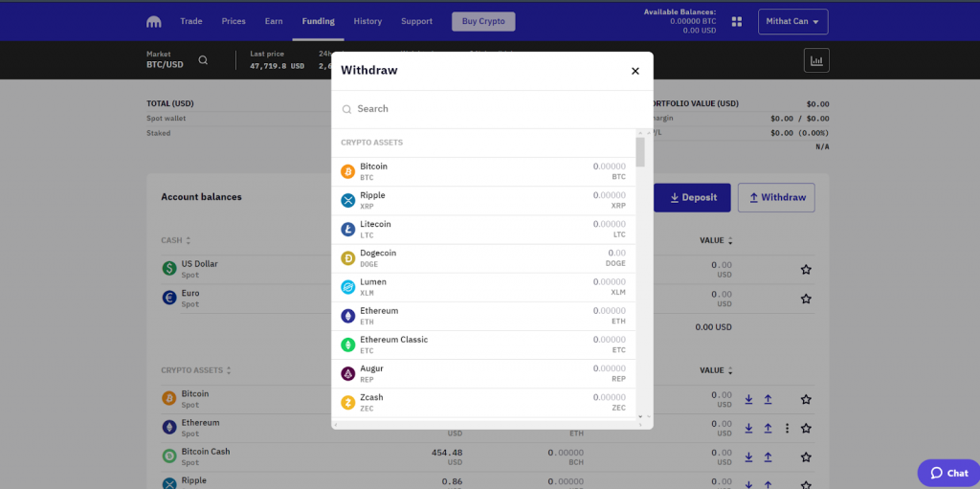The width and height of the screenshot is (980, 489).
Task: Click the Withdraw list vertical scrollbar thumb
Action: 640,152
